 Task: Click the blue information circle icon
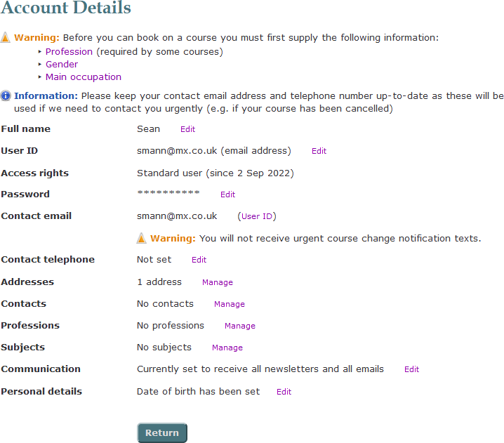tap(6, 96)
